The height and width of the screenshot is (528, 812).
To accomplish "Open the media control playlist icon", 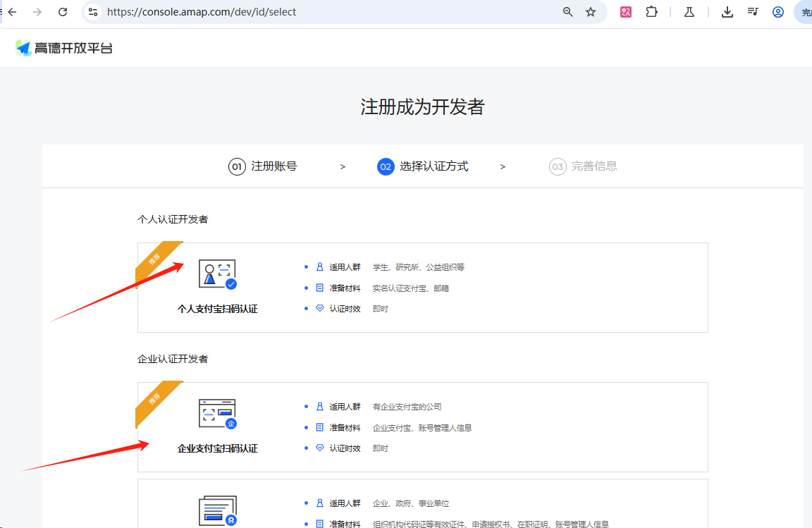I will [753, 12].
